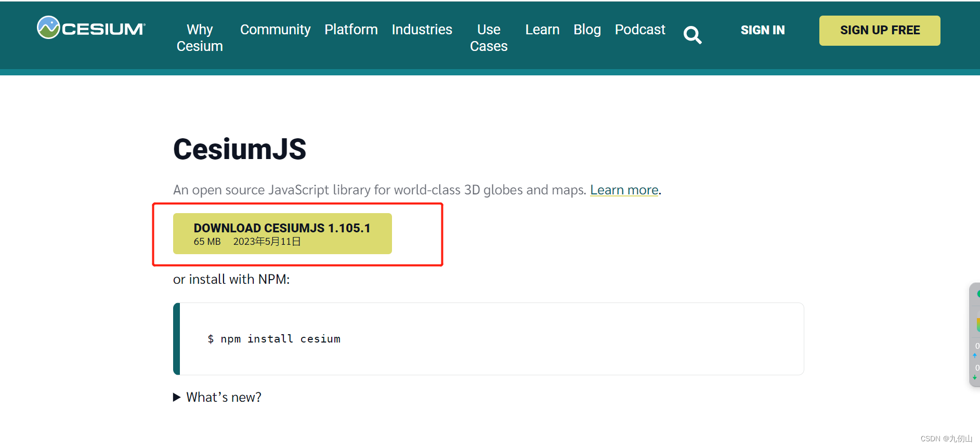Viewport: 980px width, 447px height.
Task: Go to the Learn page
Action: pyautogui.click(x=542, y=30)
